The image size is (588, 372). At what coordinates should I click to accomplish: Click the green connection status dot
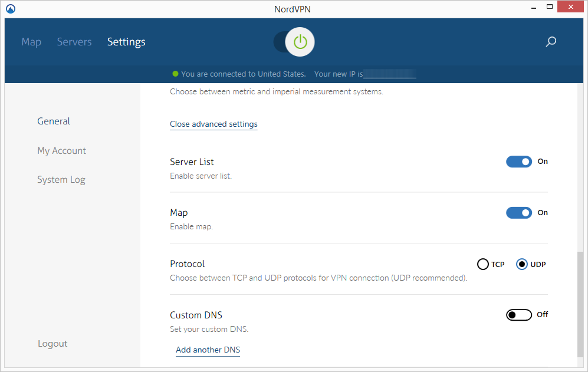pos(175,74)
